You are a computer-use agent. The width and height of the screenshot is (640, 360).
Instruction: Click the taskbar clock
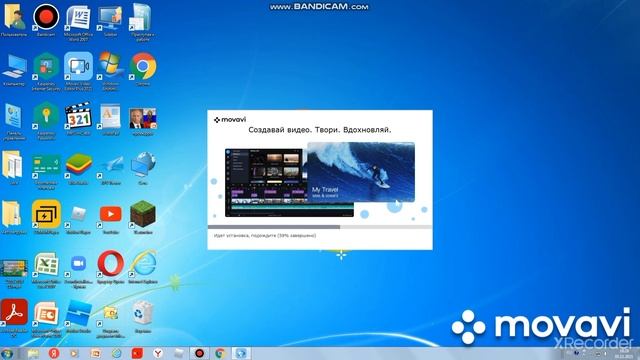(623, 353)
